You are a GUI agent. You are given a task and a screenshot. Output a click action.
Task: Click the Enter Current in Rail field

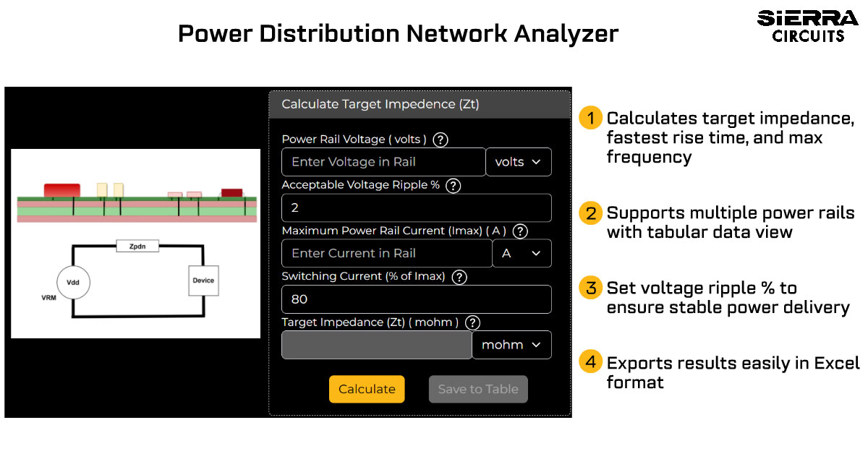pyautogui.click(x=386, y=253)
